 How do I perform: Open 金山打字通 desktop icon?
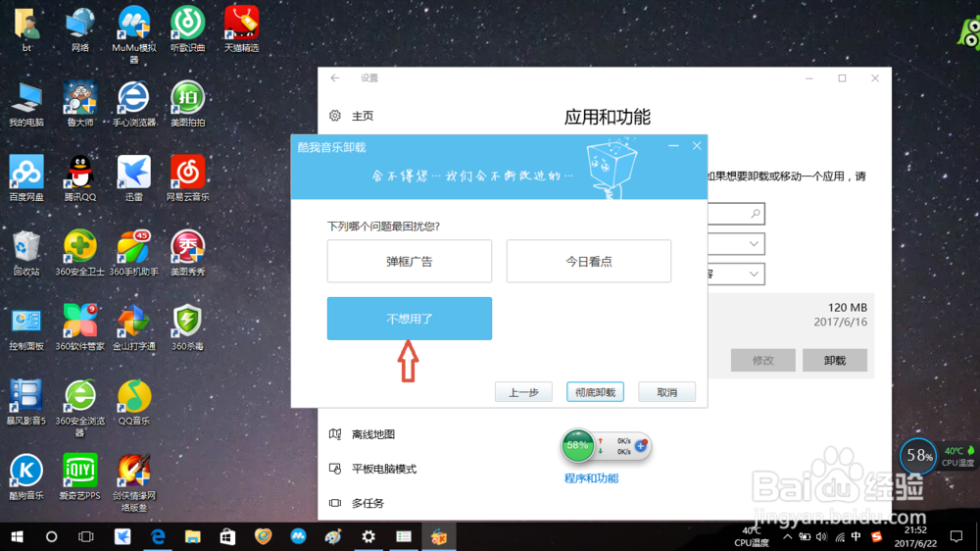point(133,327)
